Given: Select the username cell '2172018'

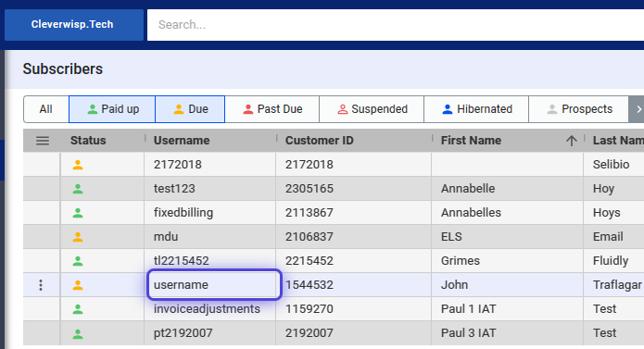Looking at the screenshot, I should point(209,165).
